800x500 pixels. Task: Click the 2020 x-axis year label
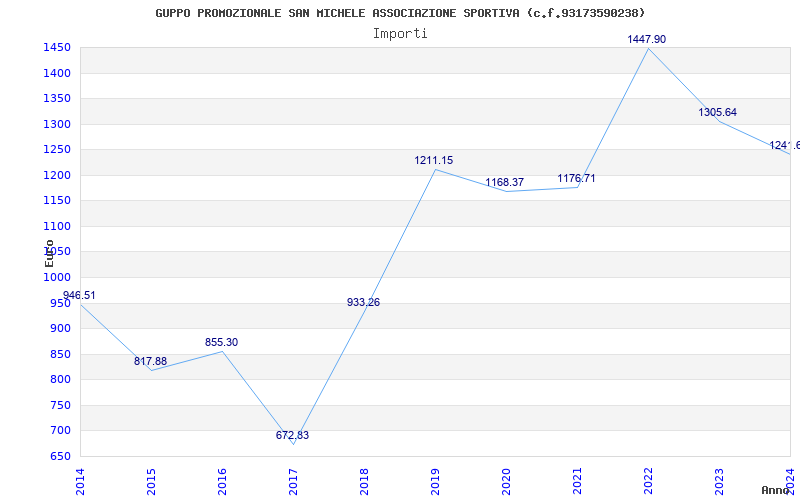coord(506,482)
